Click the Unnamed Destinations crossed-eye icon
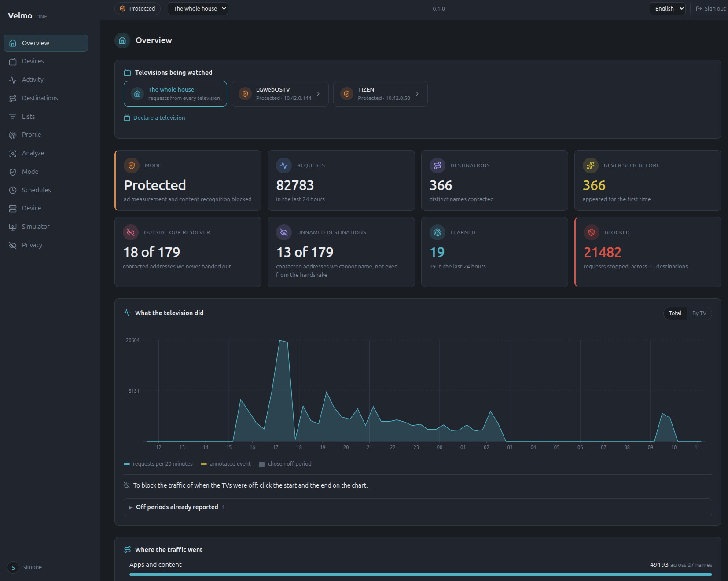Image resolution: width=728 pixels, height=581 pixels. tap(284, 232)
